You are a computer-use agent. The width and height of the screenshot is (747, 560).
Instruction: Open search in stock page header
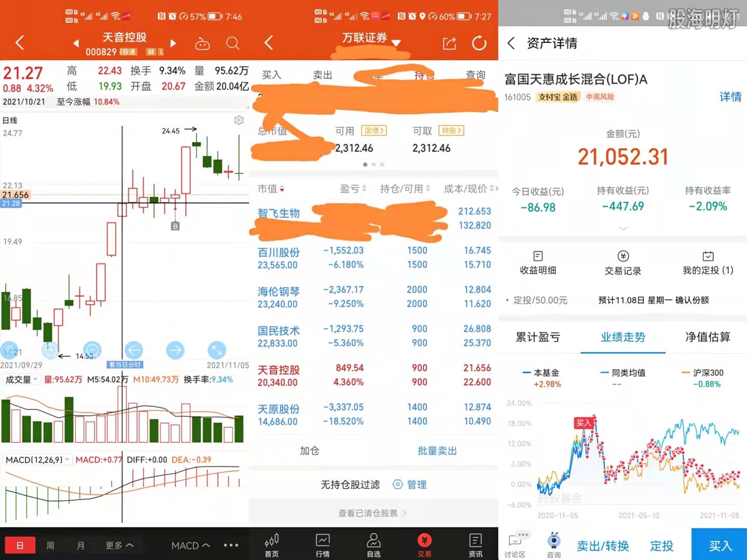(x=233, y=43)
